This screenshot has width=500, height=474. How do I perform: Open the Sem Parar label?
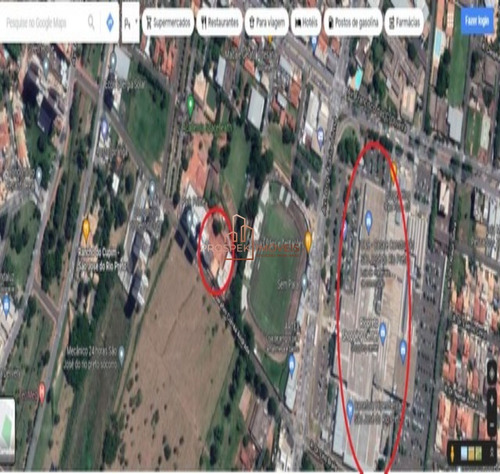(287, 285)
